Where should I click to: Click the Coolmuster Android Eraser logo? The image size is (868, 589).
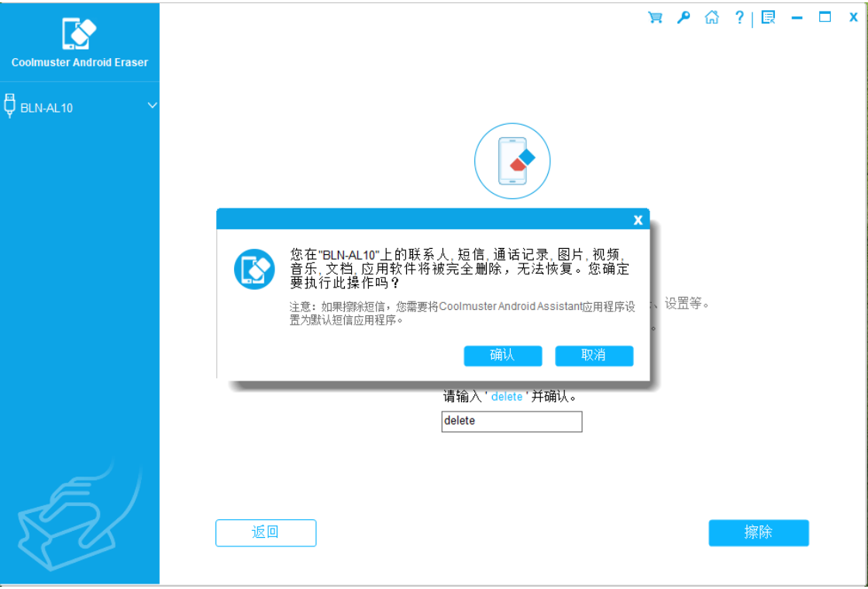[x=79, y=34]
